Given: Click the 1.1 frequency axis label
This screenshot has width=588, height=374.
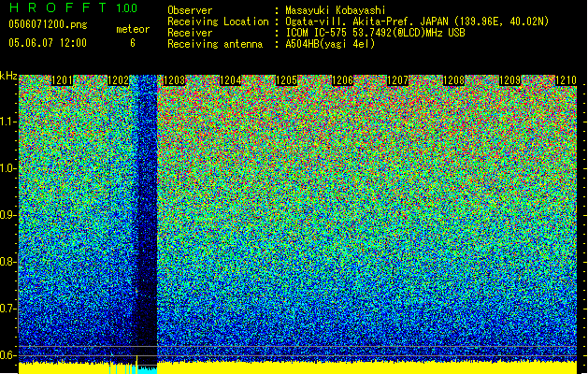Looking at the screenshot, I should pos(7,122).
